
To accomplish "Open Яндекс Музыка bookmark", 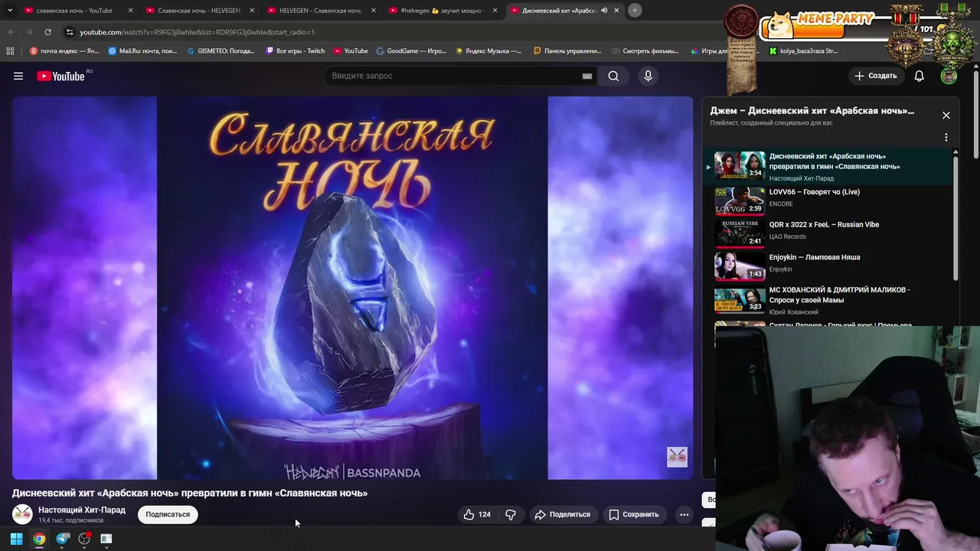I will click(x=488, y=51).
